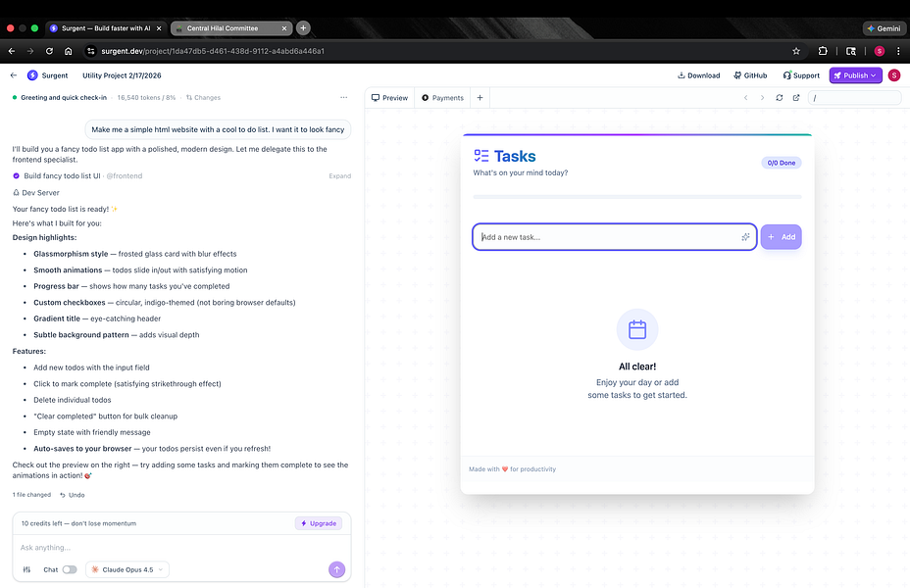Open Surgent logo home
910x588 pixels.
coord(32,75)
